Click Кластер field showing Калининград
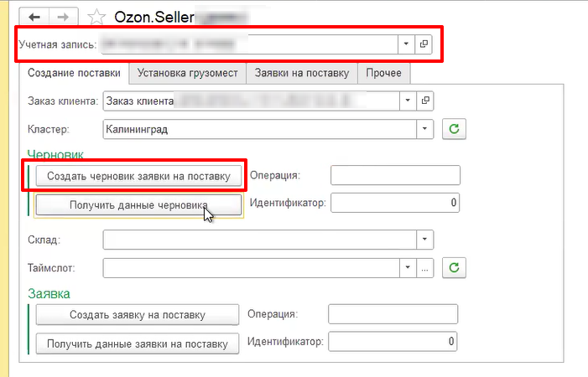 260,129
